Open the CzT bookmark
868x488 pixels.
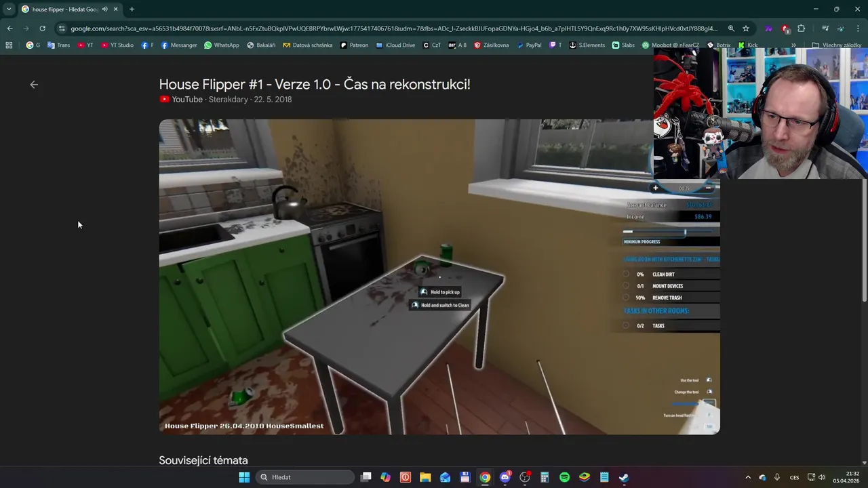[x=431, y=45]
